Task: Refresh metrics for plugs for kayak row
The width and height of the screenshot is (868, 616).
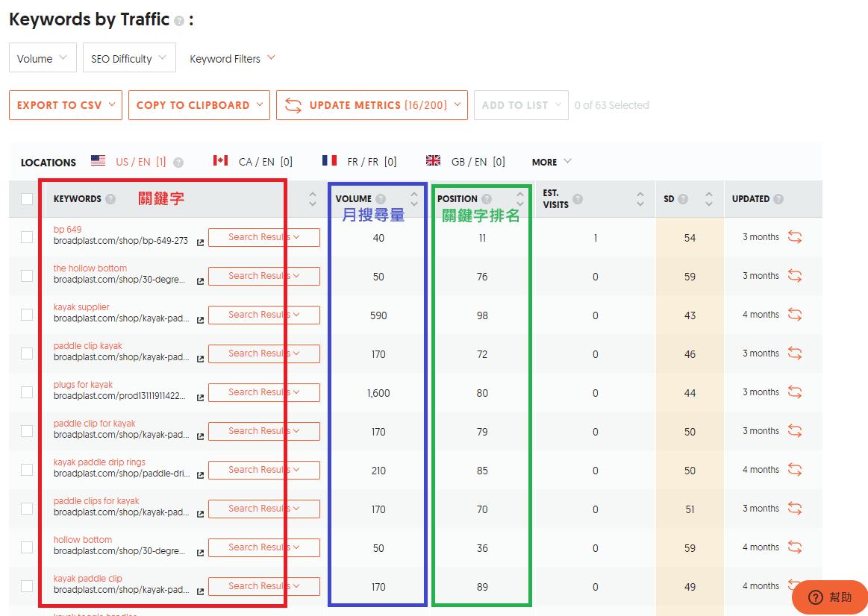Action: [795, 392]
